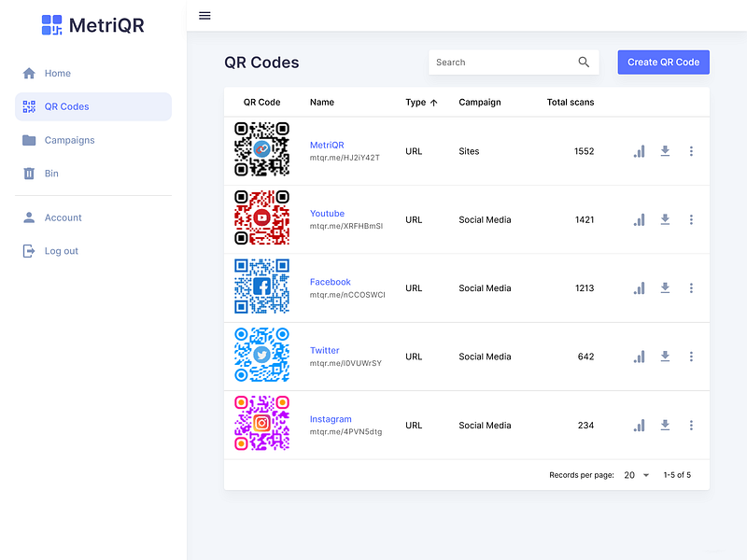
Task: Click the MetriQR logo icon
Action: coord(51,25)
